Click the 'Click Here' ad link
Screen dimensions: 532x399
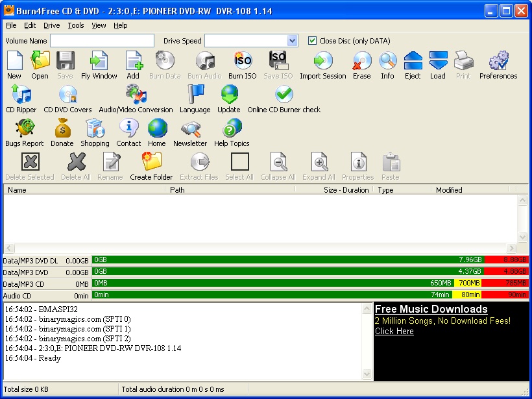[394, 331]
